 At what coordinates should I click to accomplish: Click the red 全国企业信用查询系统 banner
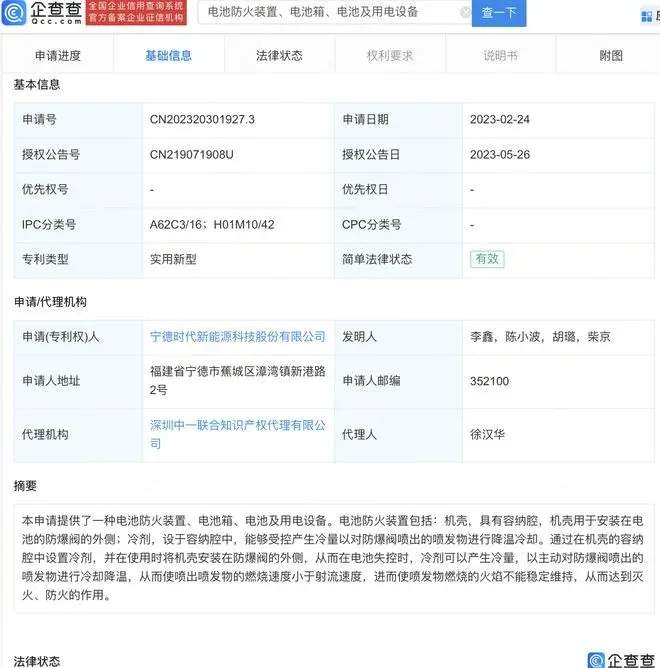pyautogui.click(x=136, y=12)
